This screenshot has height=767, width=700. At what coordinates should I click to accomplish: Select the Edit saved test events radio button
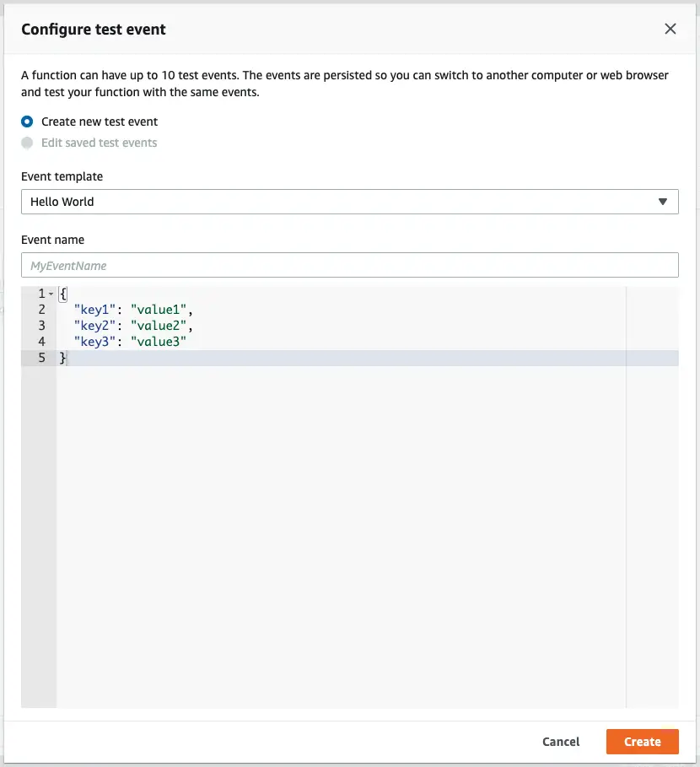(x=25, y=143)
